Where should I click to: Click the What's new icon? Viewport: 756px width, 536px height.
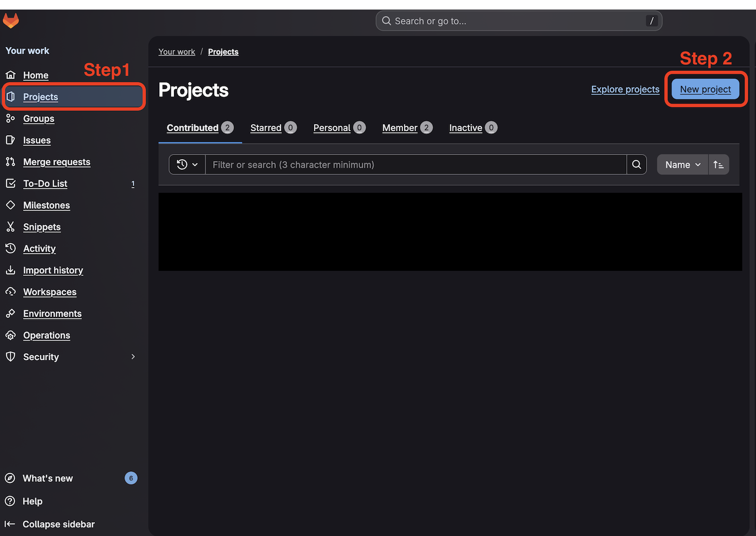11,478
